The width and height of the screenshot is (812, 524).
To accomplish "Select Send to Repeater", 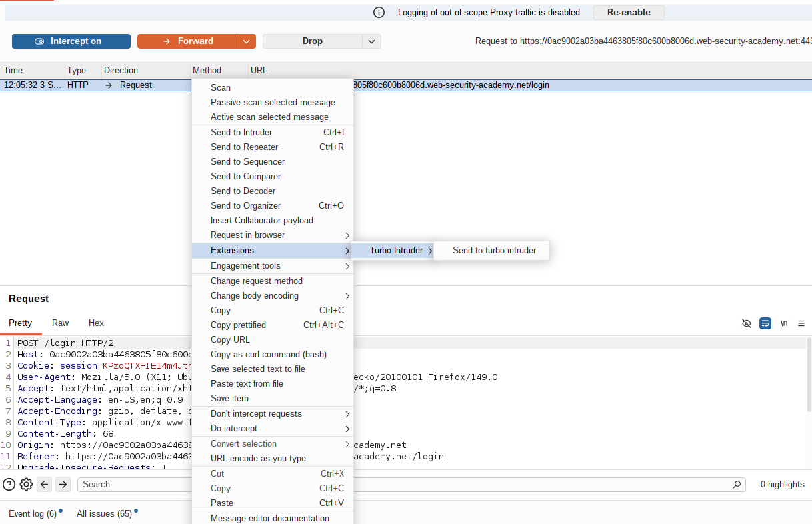I will [273, 147].
